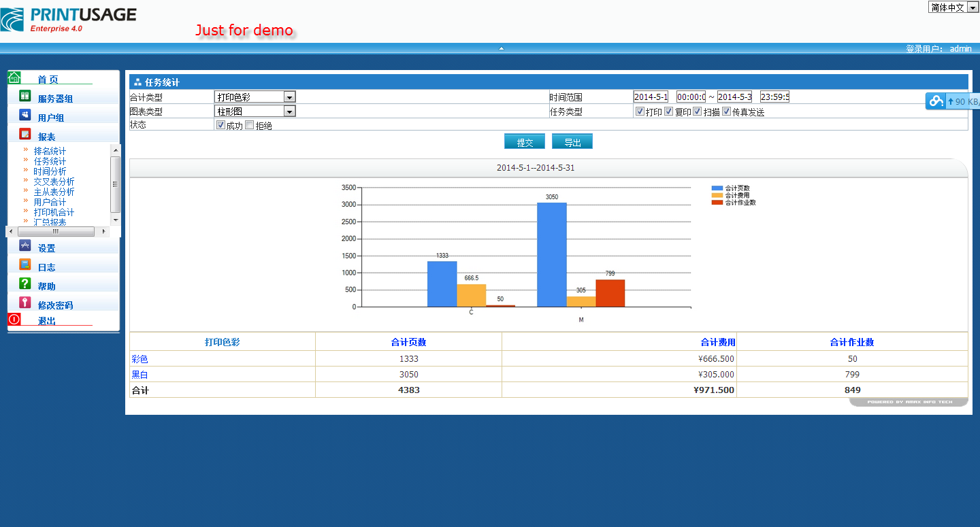Open 任务统计 in the reports submenu
The image size is (980, 527).
click(x=50, y=161)
